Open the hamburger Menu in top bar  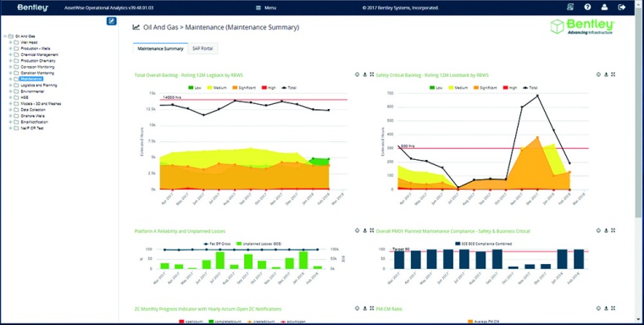point(266,8)
